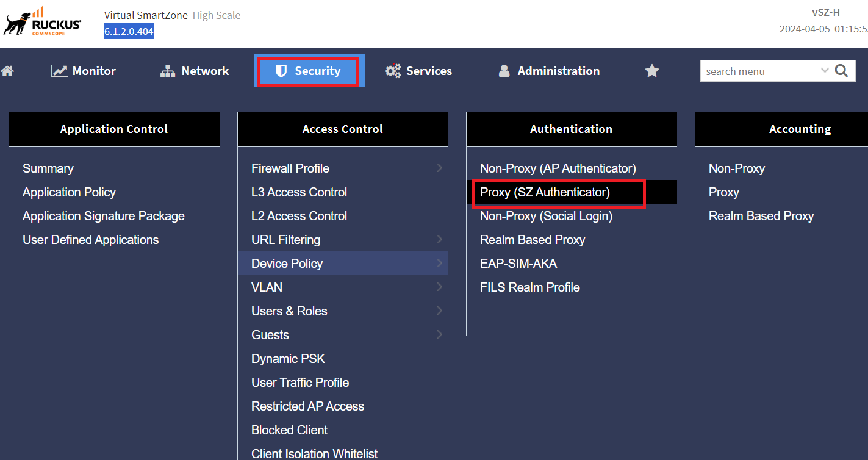The width and height of the screenshot is (868, 460).
Task: Expand the Device Policy submenu arrow
Action: point(439,263)
